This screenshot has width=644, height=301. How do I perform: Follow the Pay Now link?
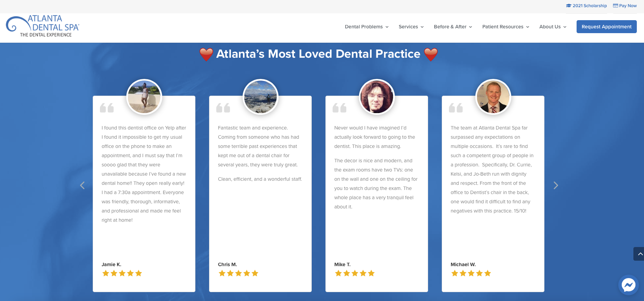[625, 6]
